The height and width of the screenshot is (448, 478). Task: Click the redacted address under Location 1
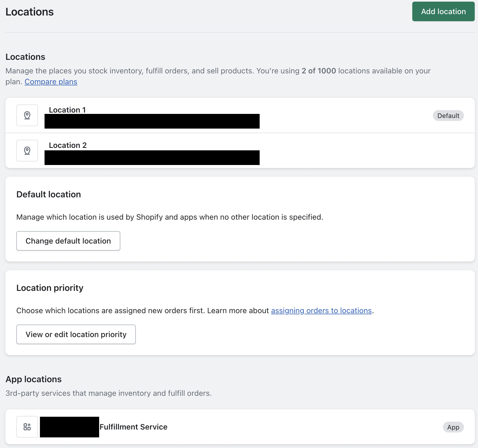pyautogui.click(x=152, y=121)
